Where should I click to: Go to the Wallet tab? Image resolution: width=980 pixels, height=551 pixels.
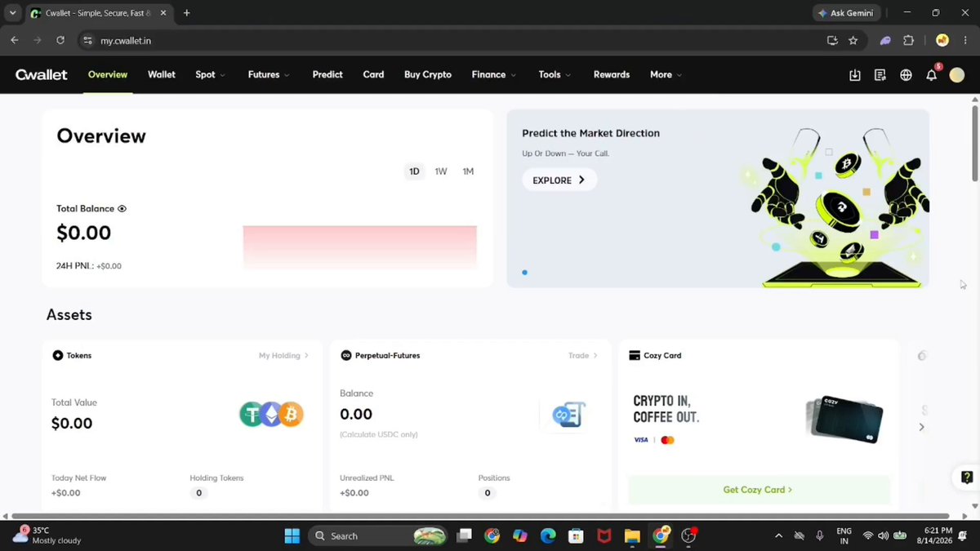point(162,75)
